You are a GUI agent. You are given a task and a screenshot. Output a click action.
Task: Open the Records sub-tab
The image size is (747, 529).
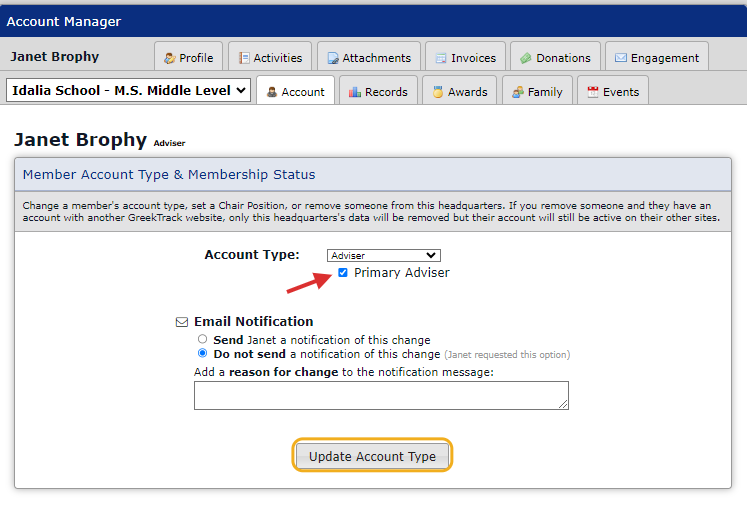tap(378, 91)
